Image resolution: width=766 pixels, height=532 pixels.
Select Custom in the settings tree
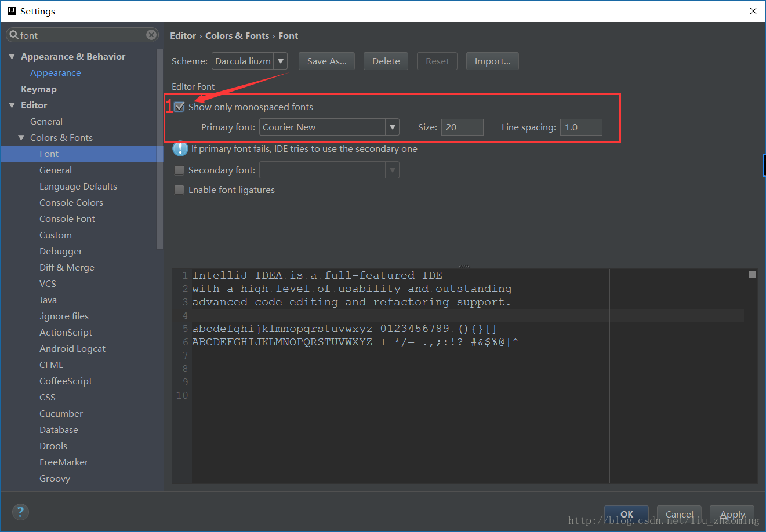click(56, 235)
